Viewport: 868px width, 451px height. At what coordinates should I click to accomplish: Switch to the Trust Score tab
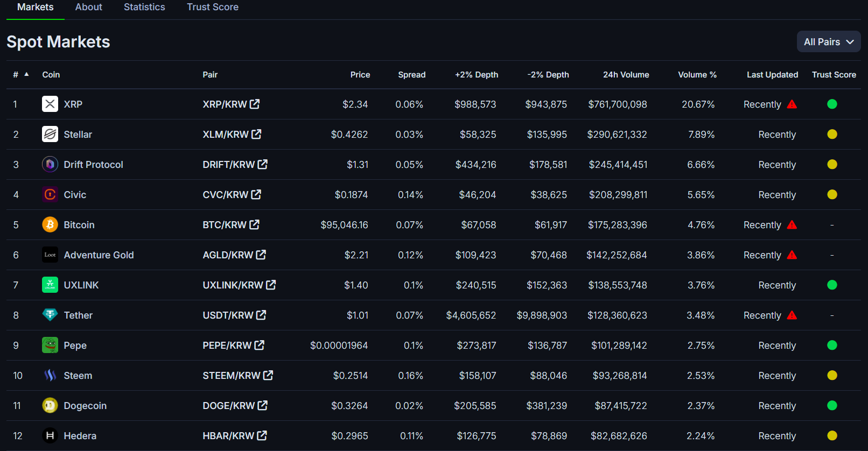pyautogui.click(x=213, y=7)
